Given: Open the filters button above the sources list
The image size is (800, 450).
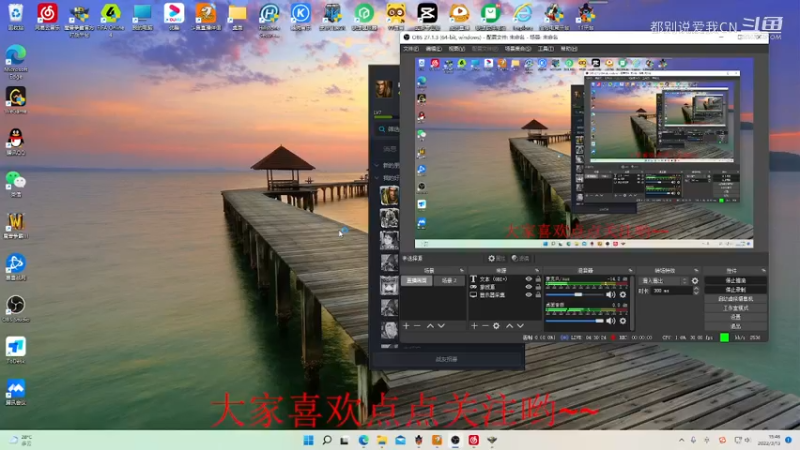Looking at the screenshot, I should tap(520, 258).
